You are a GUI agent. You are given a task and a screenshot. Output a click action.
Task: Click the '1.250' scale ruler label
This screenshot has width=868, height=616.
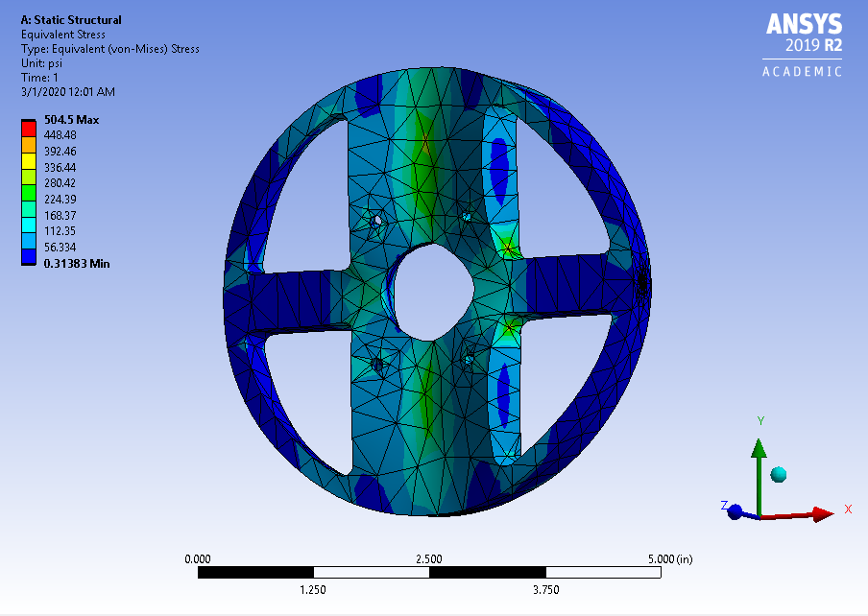313,590
